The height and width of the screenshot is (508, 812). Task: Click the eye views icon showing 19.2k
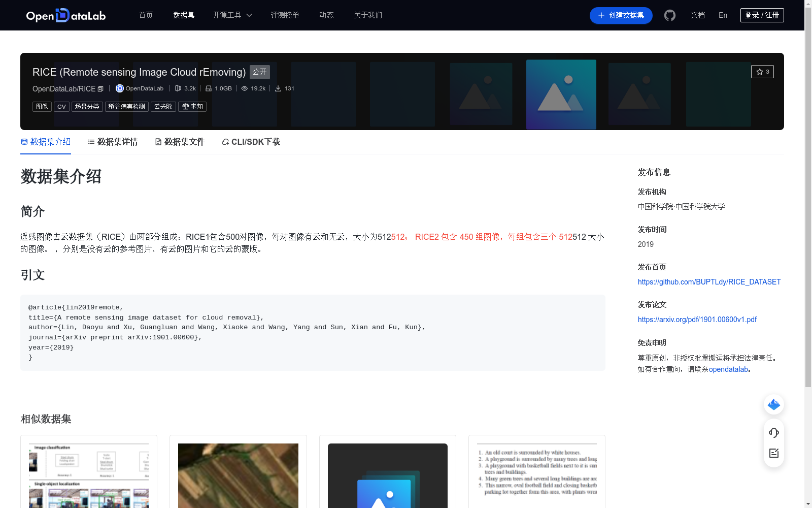pos(245,88)
